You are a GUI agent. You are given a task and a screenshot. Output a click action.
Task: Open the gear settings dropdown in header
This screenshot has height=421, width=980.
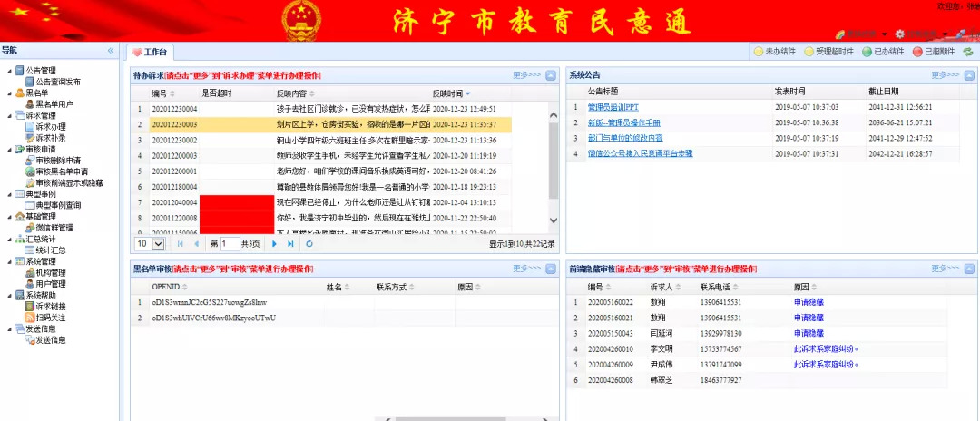[x=921, y=34]
